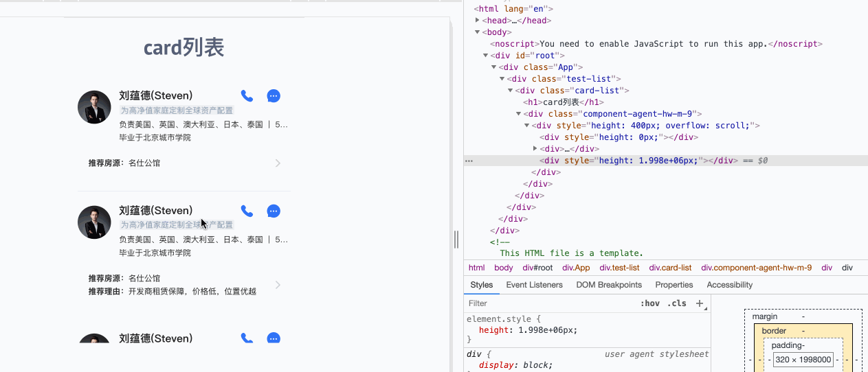Select div.test-list in the breadcrumb bar
This screenshot has height=372, width=868.
point(619,268)
